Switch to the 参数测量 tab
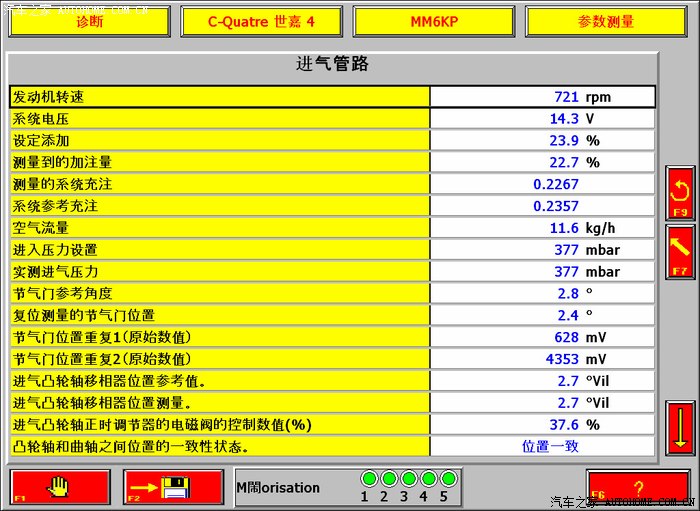700x511 pixels. point(606,21)
